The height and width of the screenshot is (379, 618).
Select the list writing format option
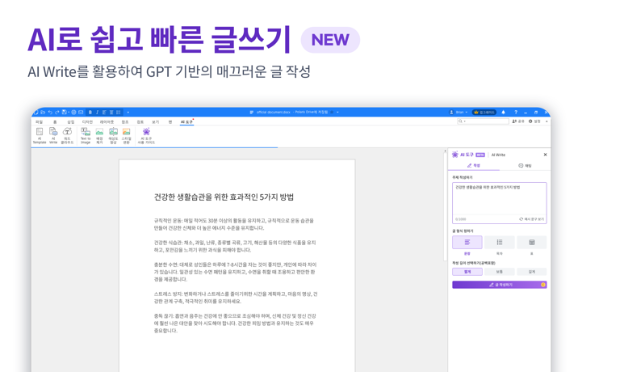click(x=499, y=242)
